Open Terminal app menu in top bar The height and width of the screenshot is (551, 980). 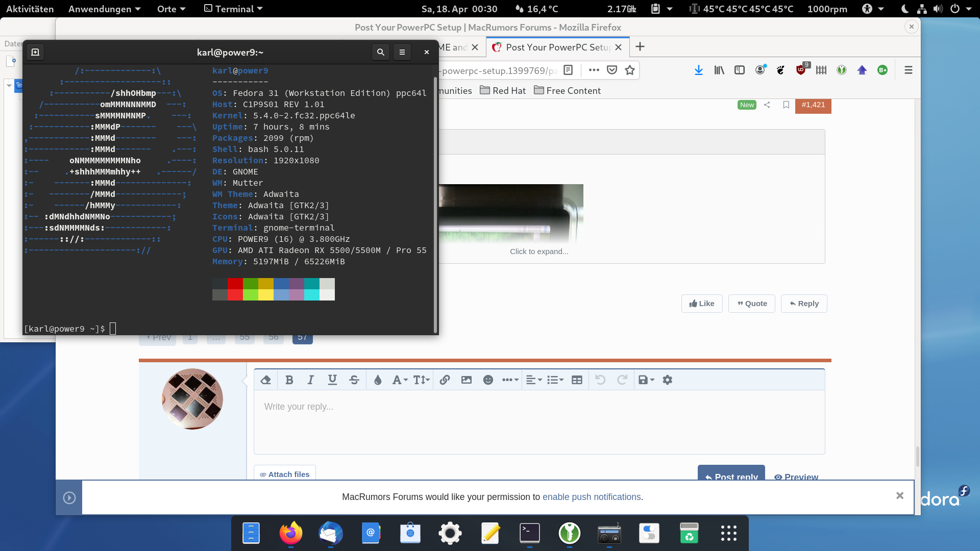click(x=233, y=9)
